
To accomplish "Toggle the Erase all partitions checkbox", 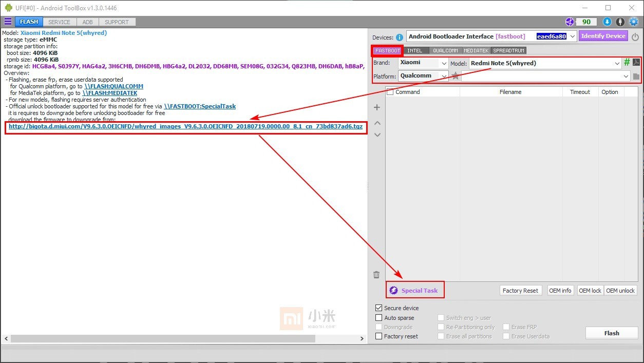I will (x=441, y=336).
